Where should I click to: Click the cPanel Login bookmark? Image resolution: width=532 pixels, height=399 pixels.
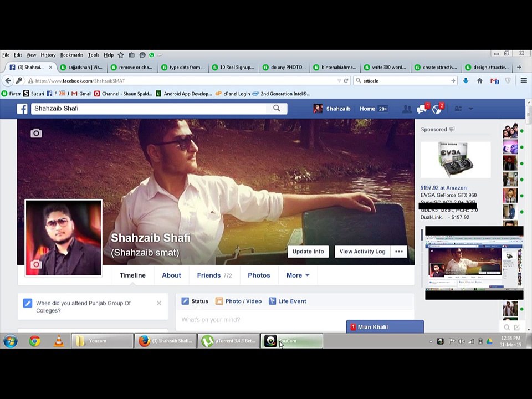[233, 94]
